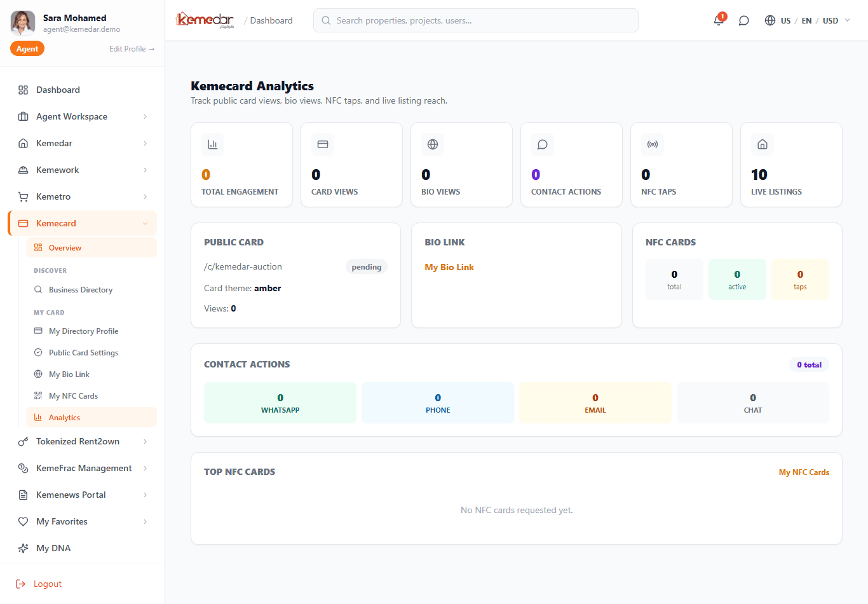Click 'No NFC cards requested yet.' text

[517, 510]
